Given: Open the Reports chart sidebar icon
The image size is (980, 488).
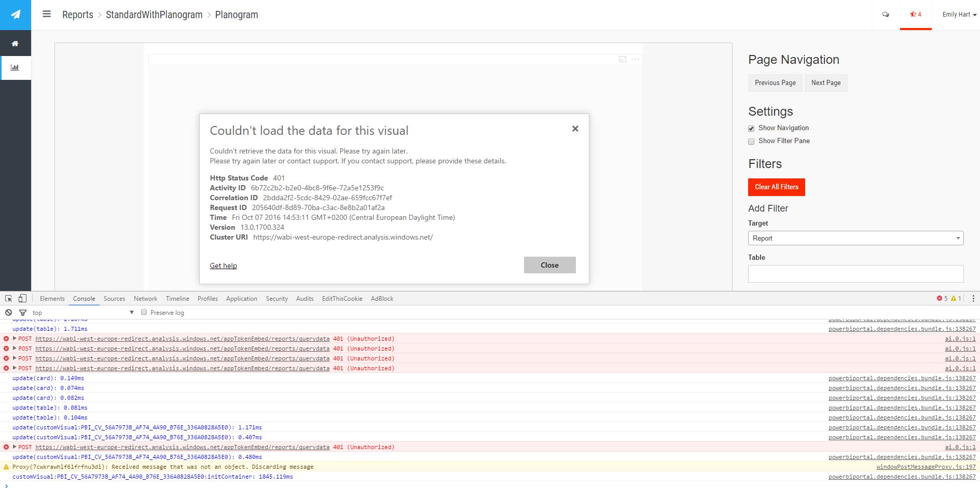Looking at the screenshot, I should pyautogui.click(x=15, y=67).
